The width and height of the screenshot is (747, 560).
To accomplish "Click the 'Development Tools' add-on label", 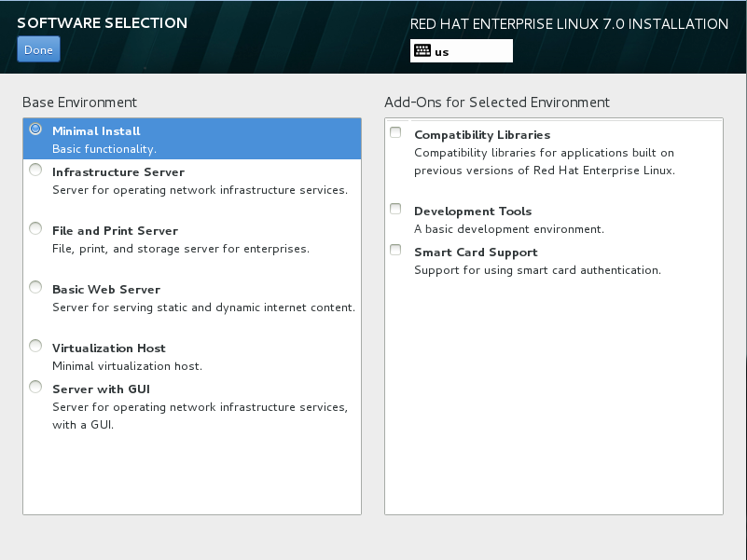I will 473,212.
